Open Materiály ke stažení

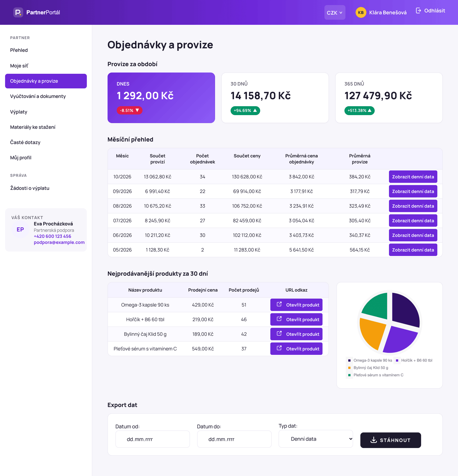(46, 127)
